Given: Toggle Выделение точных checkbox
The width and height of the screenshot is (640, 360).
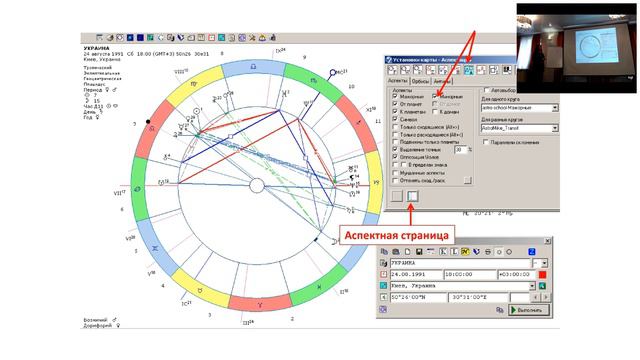Looking at the screenshot, I should pyautogui.click(x=395, y=149).
